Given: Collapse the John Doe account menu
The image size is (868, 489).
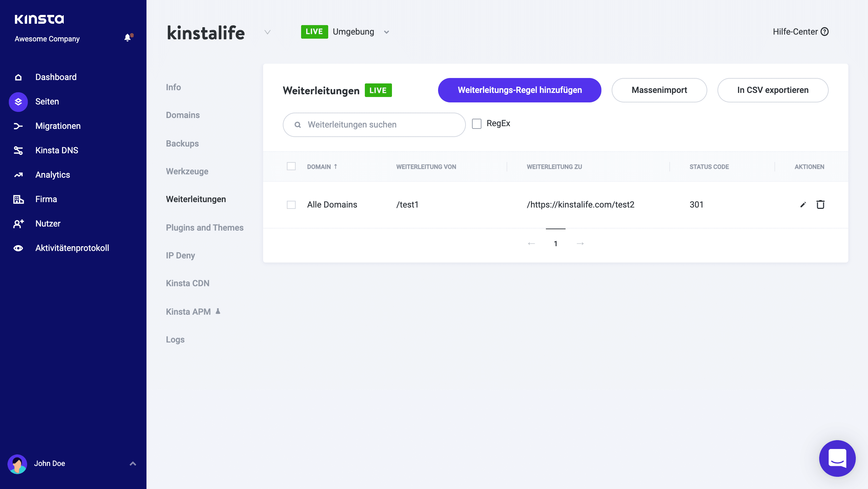Looking at the screenshot, I should tap(132, 463).
